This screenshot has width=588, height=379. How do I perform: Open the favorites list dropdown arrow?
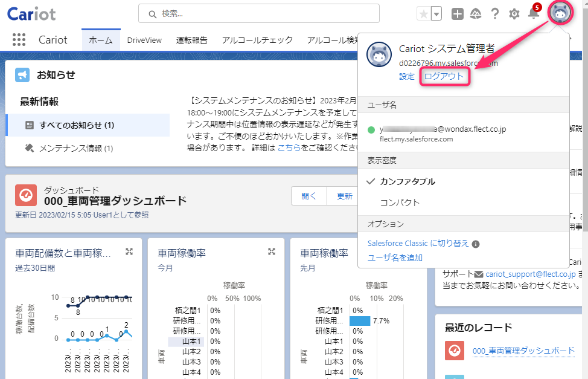[436, 15]
